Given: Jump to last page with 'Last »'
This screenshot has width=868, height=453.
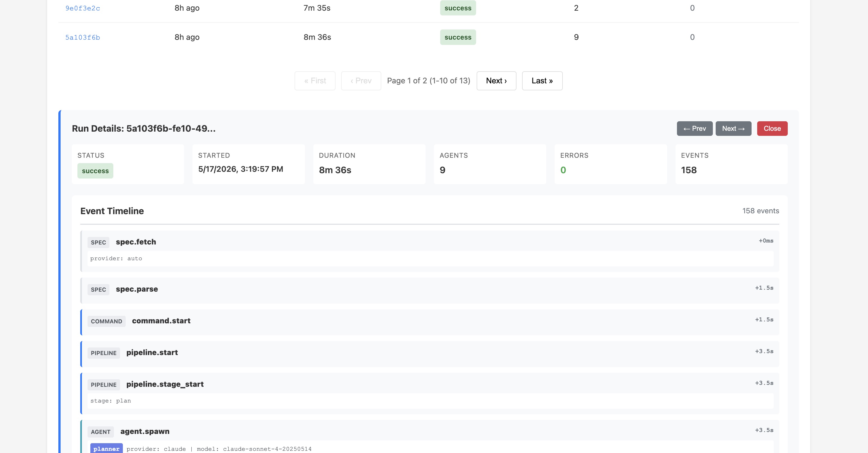Looking at the screenshot, I should [x=542, y=81].
